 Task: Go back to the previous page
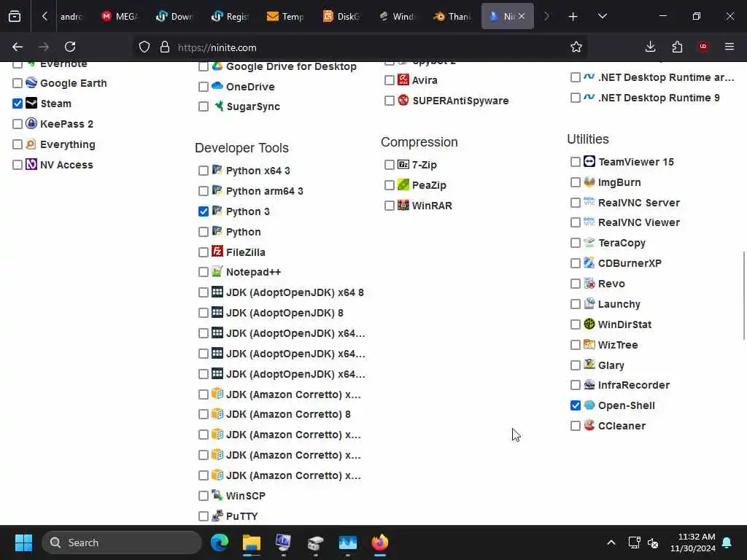click(x=18, y=47)
